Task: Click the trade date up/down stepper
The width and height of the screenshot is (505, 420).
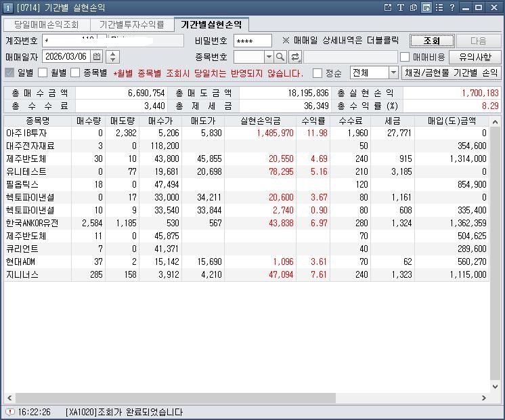Action: click(x=112, y=57)
